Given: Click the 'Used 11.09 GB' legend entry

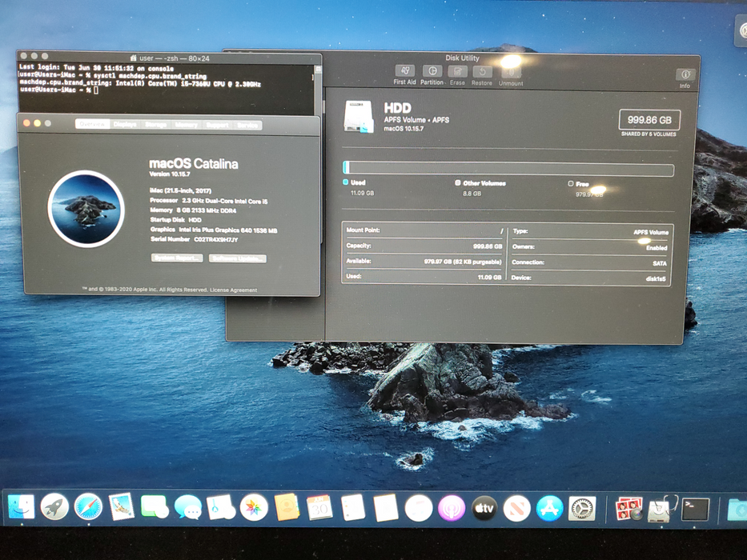Looking at the screenshot, I should pyautogui.click(x=359, y=188).
